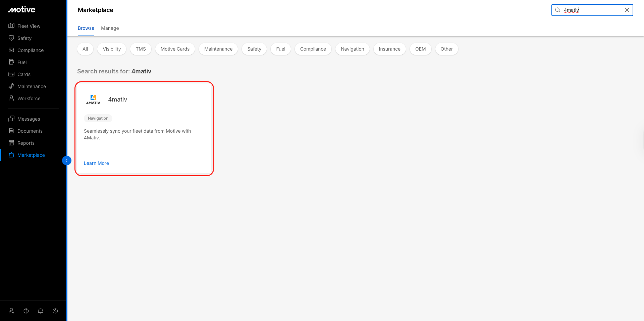The height and width of the screenshot is (321, 644).
Task: Click the Marketplace bag icon
Action: [11, 155]
